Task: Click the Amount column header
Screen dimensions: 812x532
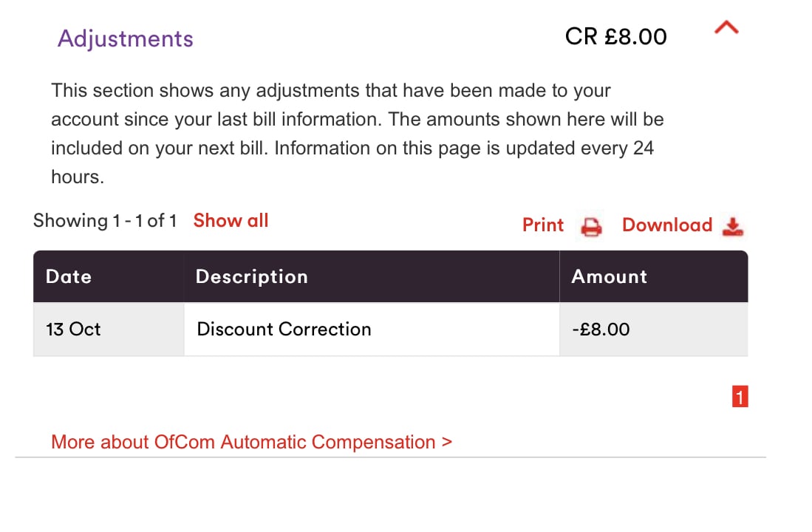Action: click(654, 276)
